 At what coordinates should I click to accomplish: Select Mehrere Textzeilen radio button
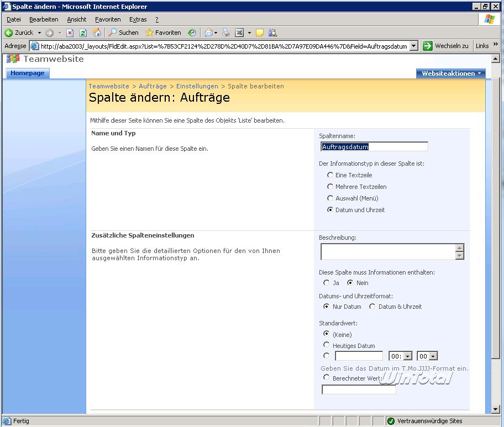point(330,186)
